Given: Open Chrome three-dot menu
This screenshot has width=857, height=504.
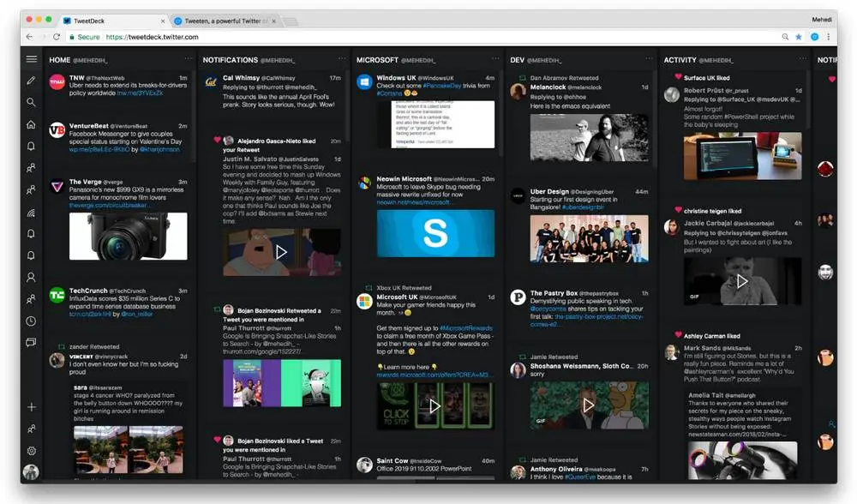Looking at the screenshot, I should tap(829, 37).
